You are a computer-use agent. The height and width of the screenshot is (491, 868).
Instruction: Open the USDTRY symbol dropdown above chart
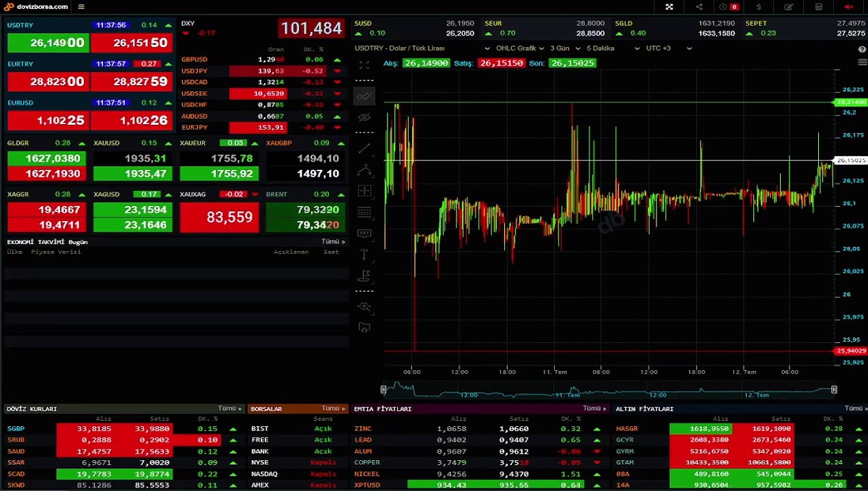point(422,48)
